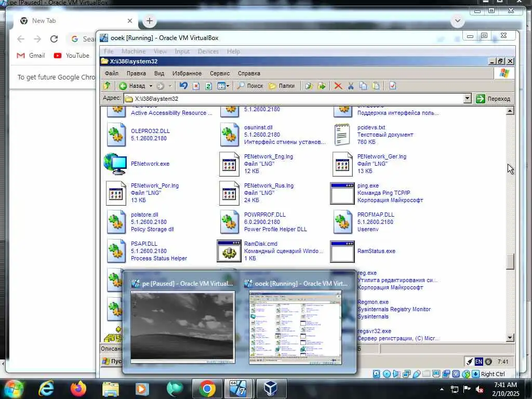
Task: Click the Chrome reload button
Action: (54, 39)
